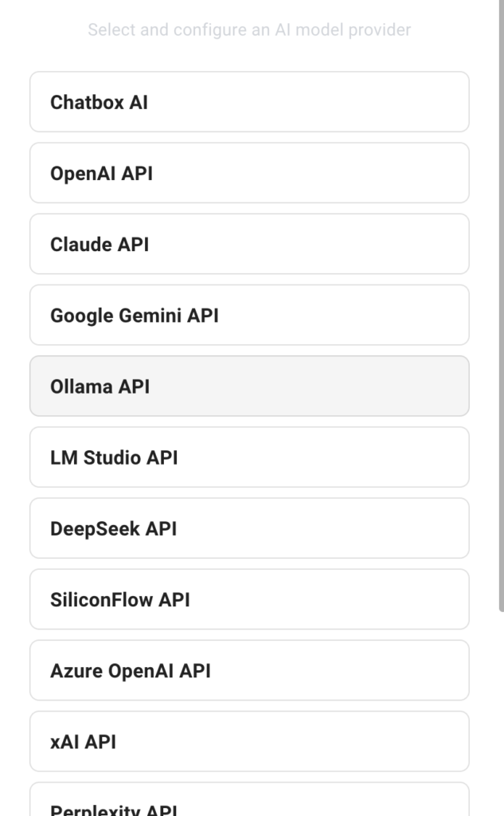
Task: Choose SiliconFlow API to configure
Action: click(x=249, y=598)
